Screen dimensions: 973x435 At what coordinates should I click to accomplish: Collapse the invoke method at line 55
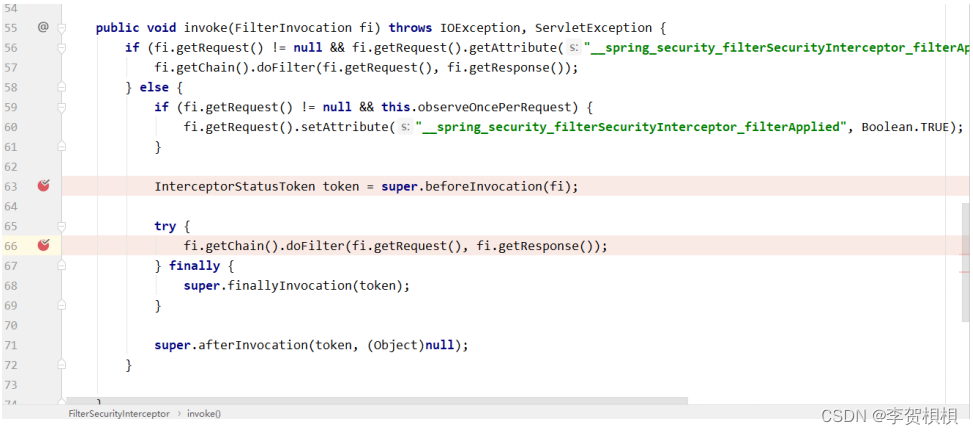click(61, 28)
